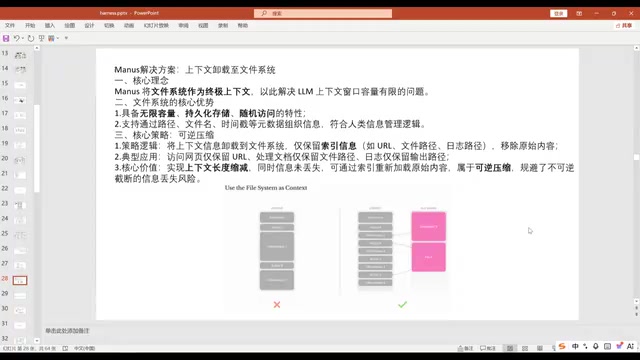Open the 文件 (File) menu
Image resolution: width=640 pixels, height=360 pixels.
(x=10, y=25)
